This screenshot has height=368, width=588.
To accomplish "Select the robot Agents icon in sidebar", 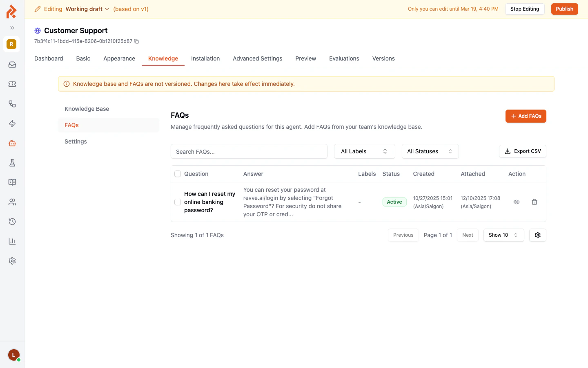I will click(x=12, y=143).
